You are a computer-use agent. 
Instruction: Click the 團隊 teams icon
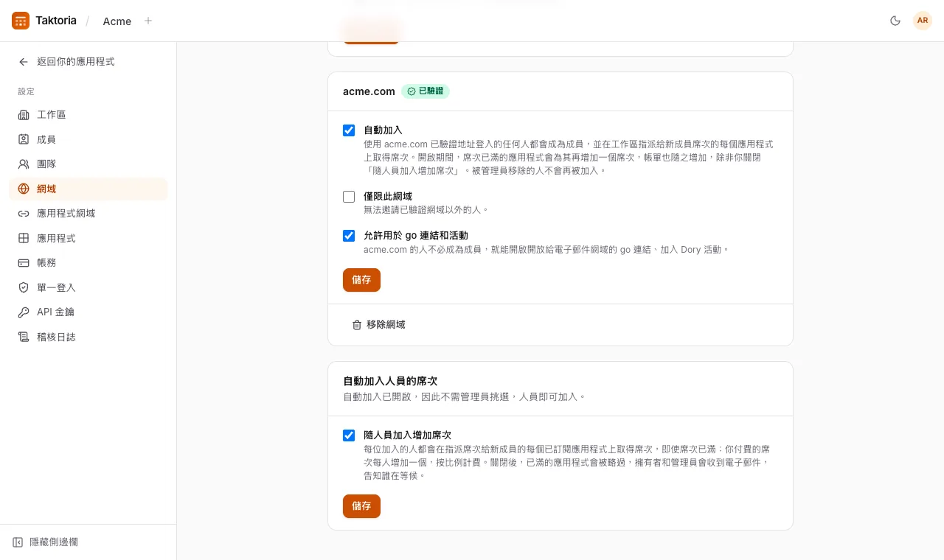point(24,164)
